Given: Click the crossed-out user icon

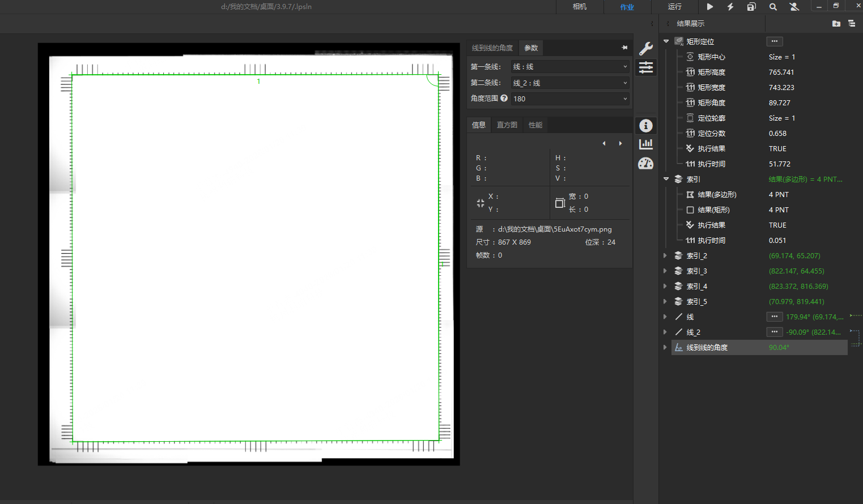Looking at the screenshot, I should point(794,7).
